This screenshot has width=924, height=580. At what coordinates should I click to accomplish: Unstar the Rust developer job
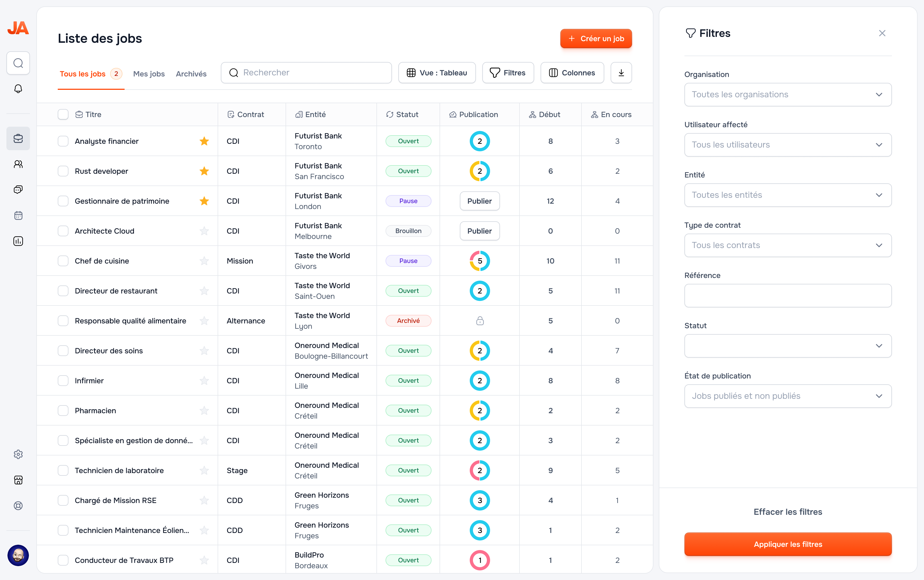204,171
